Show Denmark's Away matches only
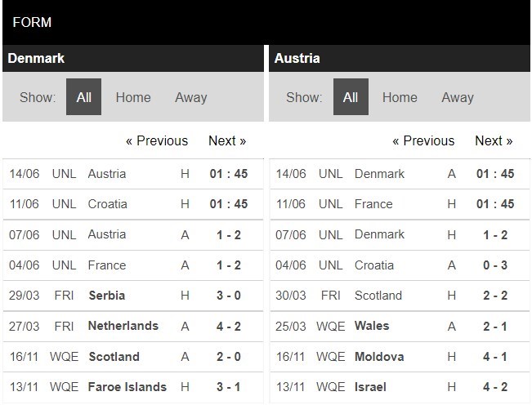 [x=190, y=97]
